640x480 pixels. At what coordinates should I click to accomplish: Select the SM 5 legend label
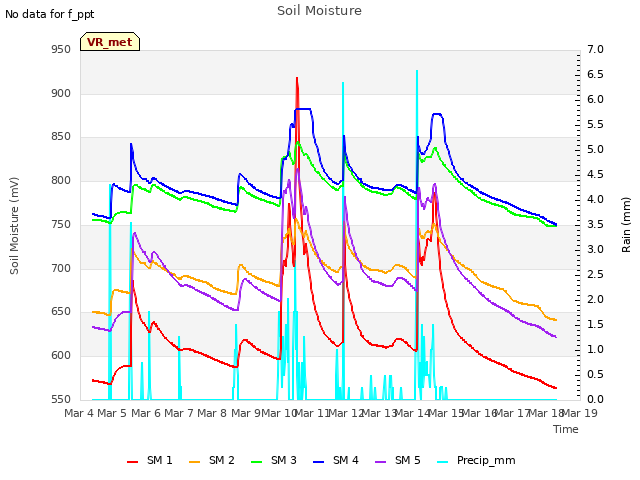408,460
